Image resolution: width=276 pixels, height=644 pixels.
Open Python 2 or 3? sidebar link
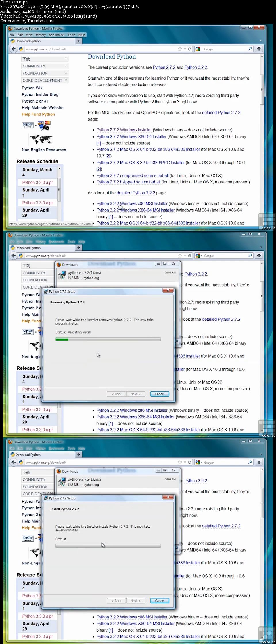(35, 101)
